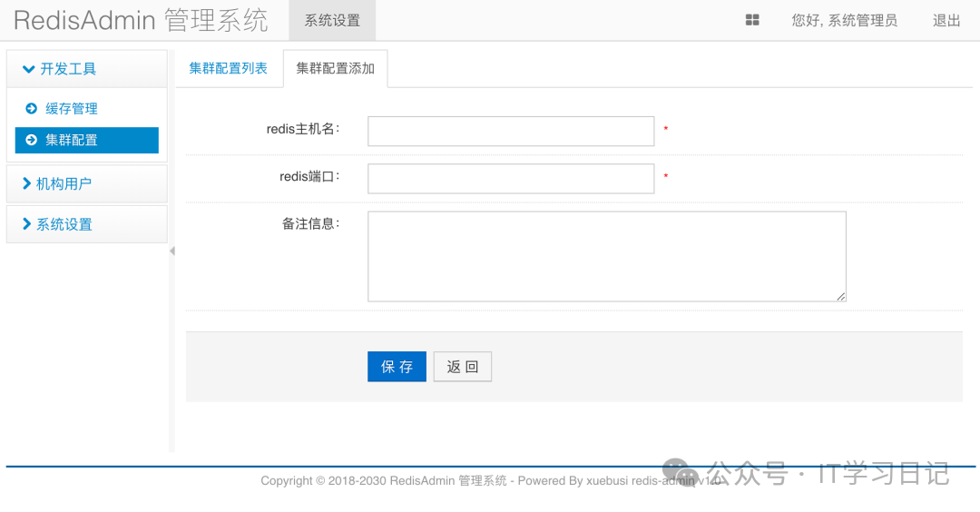980x512 pixels.
Task: Click the redis主机名 label
Action: (303, 129)
